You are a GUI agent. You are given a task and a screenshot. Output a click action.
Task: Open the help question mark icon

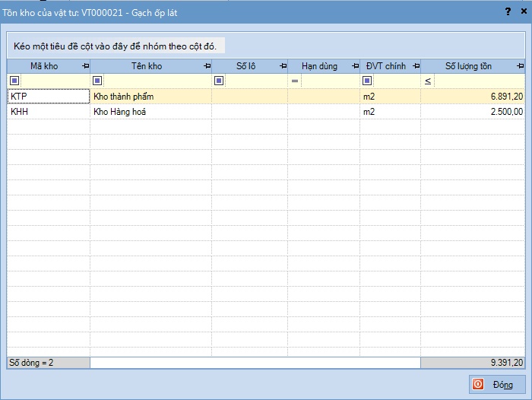[x=508, y=11]
